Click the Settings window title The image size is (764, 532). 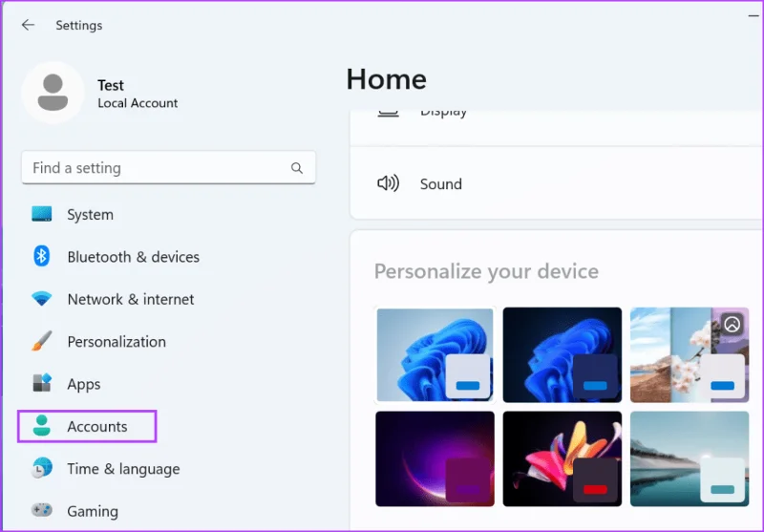pyautogui.click(x=79, y=26)
